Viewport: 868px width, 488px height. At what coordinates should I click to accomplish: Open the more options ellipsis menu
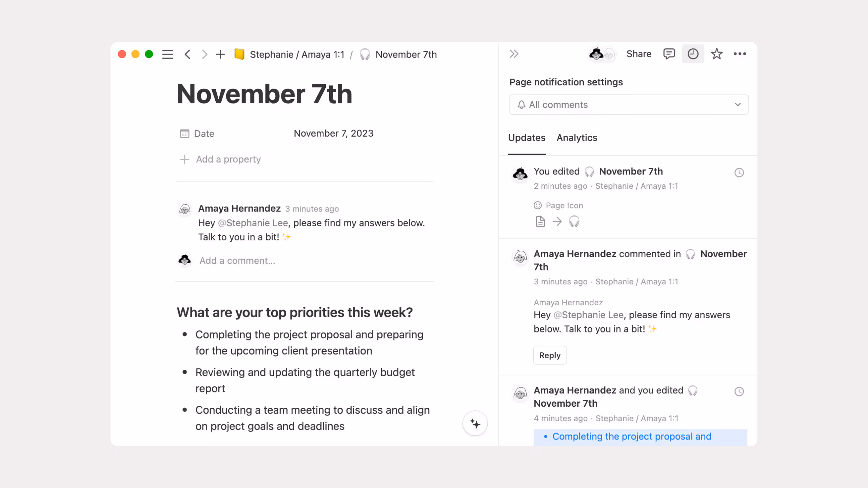pyautogui.click(x=740, y=54)
